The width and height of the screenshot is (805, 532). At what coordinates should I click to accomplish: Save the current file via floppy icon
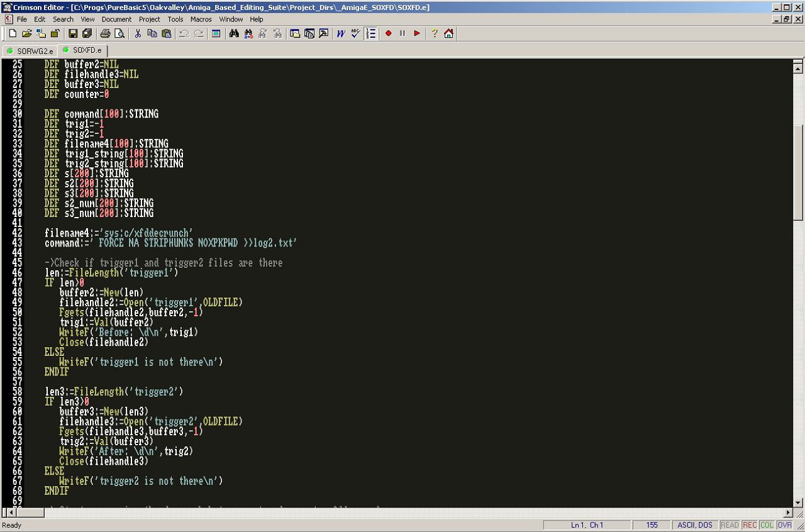point(73,34)
